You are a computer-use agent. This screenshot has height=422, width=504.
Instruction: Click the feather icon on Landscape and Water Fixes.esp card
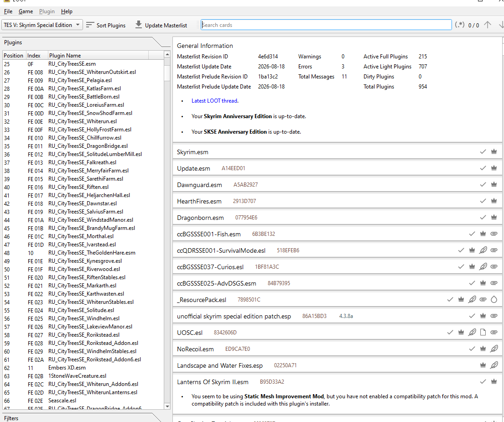point(494,365)
